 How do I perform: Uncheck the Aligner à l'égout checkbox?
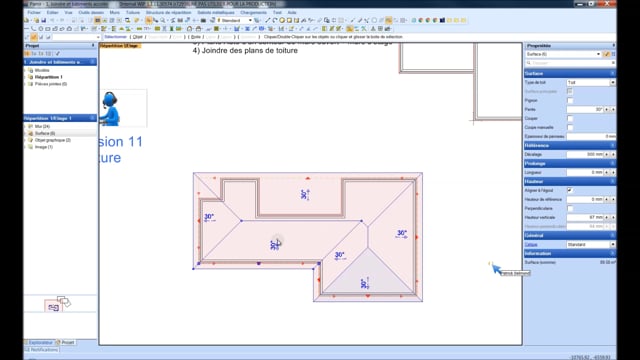570,191
